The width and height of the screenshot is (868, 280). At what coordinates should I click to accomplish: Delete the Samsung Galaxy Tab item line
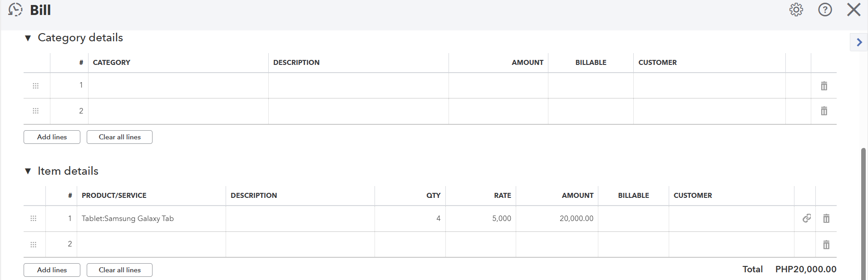[x=826, y=219]
